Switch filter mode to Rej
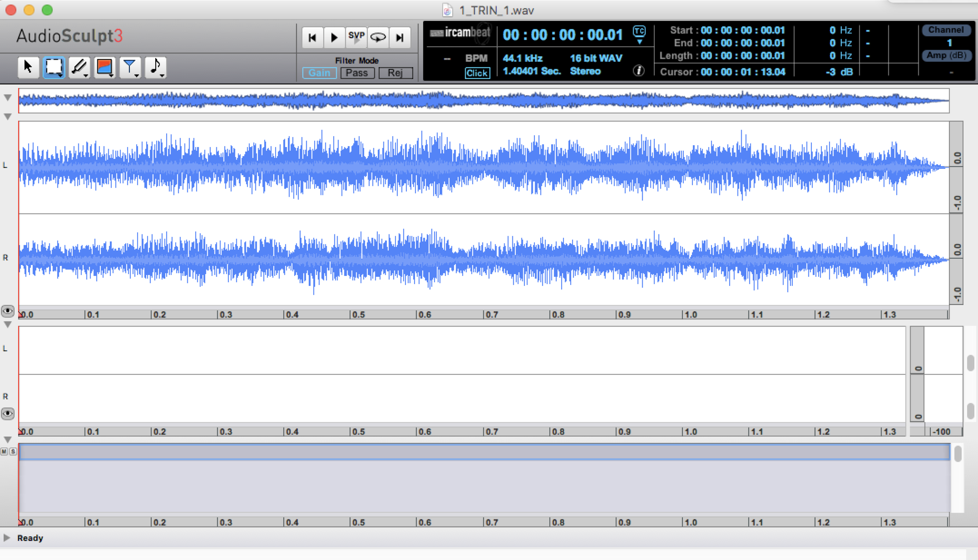This screenshot has width=978, height=560. pos(395,73)
